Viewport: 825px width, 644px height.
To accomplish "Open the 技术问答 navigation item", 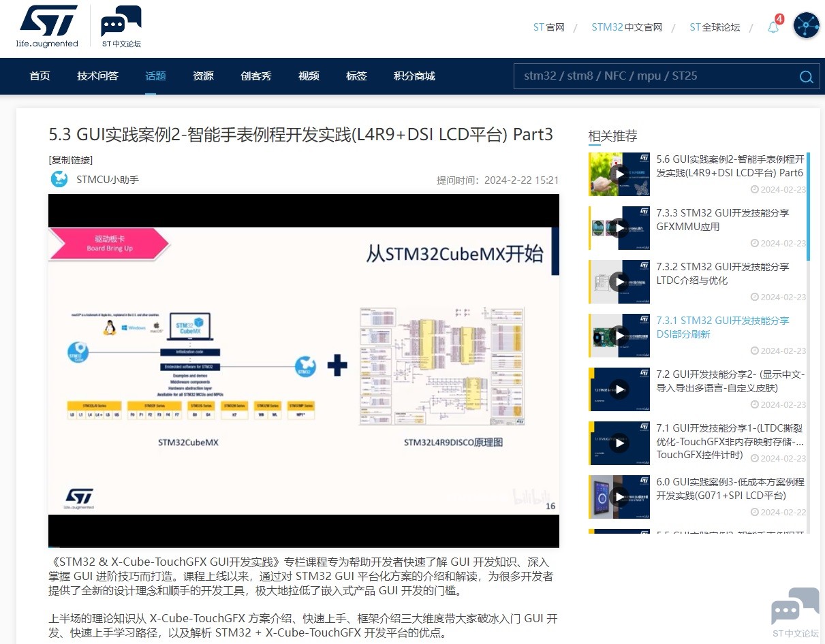I will coord(97,76).
